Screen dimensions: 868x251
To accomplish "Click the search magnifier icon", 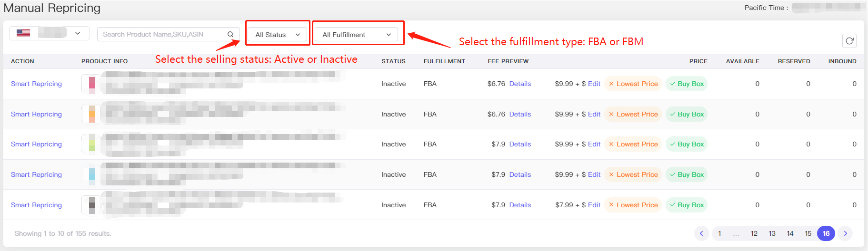I will click(x=230, y=34).
